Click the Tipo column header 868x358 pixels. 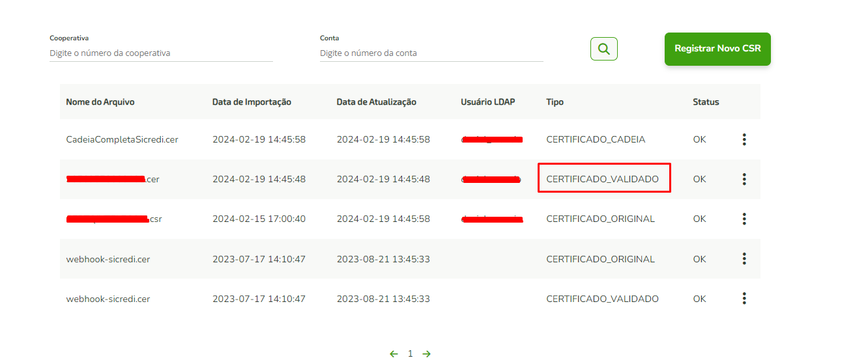[x=555, y=102]
